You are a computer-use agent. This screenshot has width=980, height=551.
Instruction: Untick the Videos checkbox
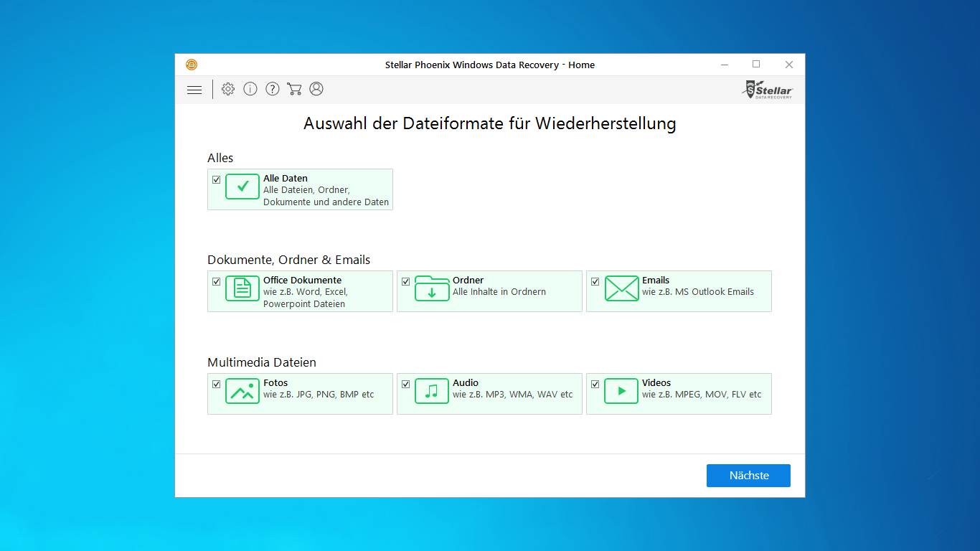coord(595,385)
